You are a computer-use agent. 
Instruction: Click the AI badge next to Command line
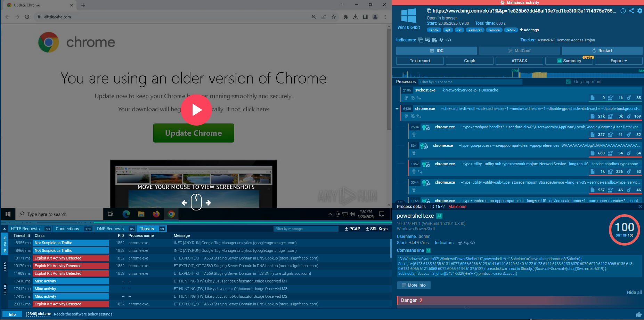point(428,250)
